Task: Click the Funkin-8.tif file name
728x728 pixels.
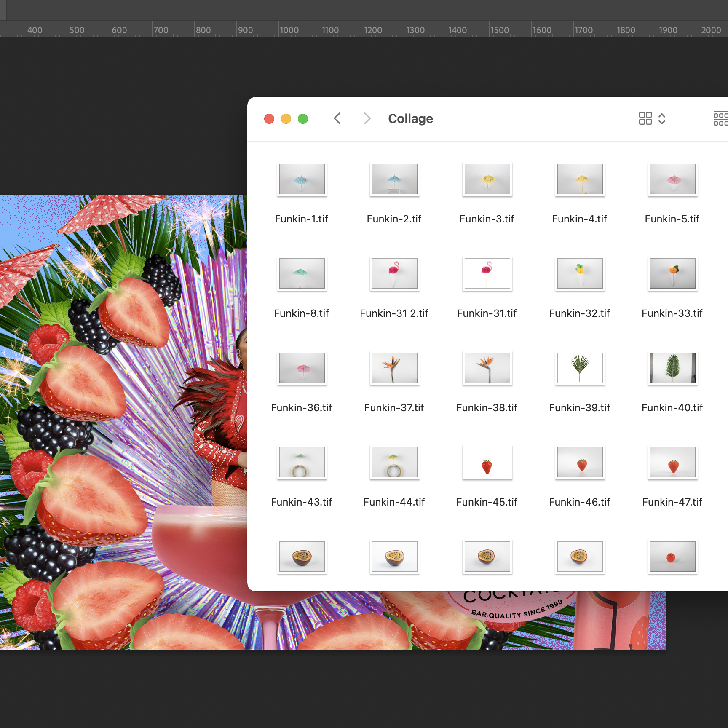Action: (302, 313)
